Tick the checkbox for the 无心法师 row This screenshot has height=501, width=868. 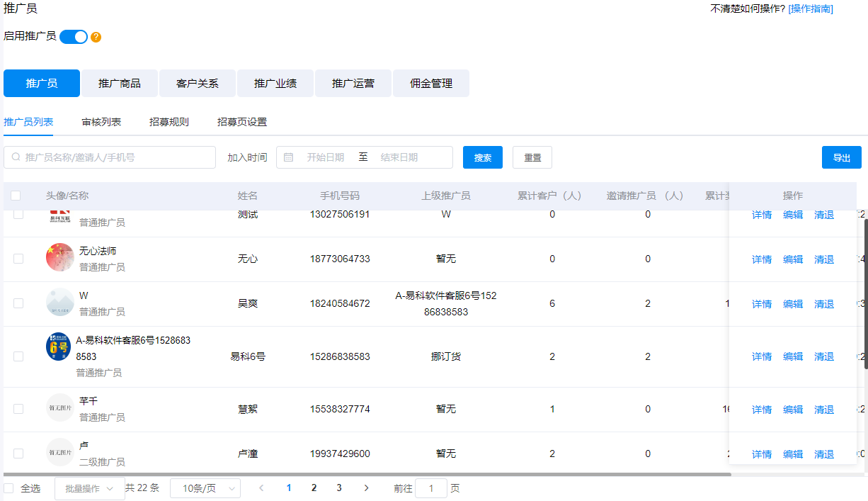pos(18,259)
